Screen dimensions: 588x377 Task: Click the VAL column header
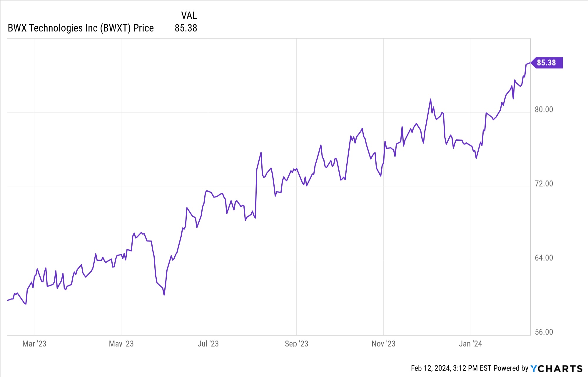[x=189, y=16]
